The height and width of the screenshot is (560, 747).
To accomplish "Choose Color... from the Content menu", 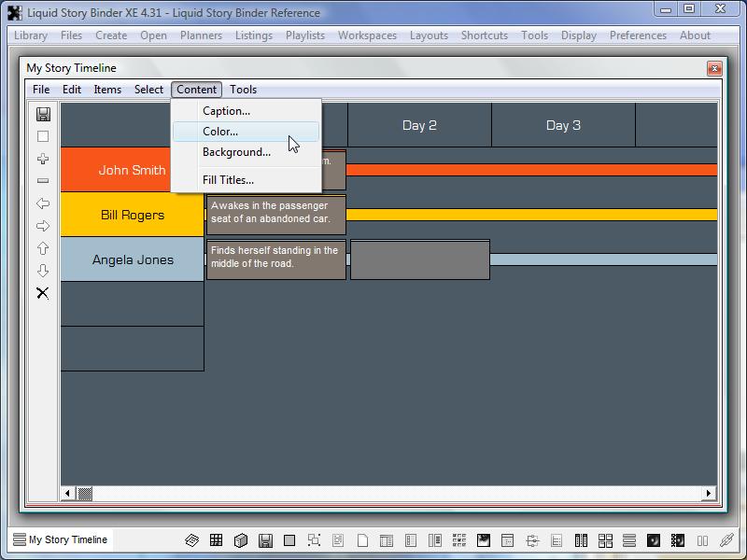I will [x=220, y=132].
